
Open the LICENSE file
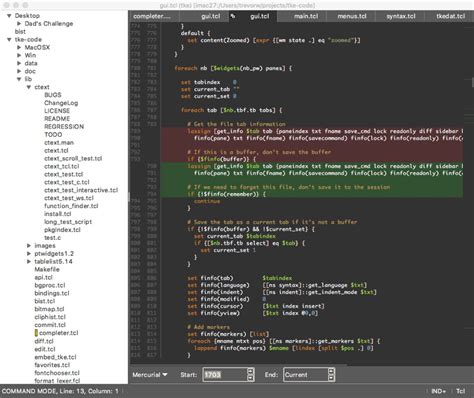(57, 111)
